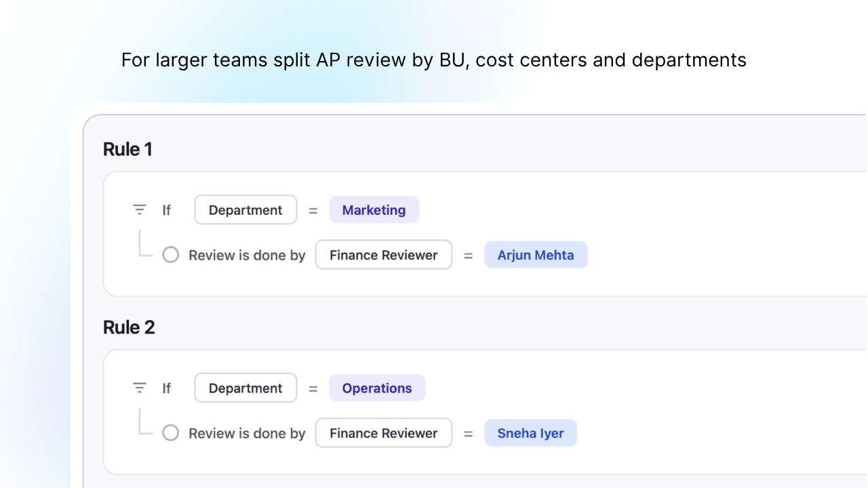The image size is (868, 488).
Task: Open the Department selector in Rule 2
Action: (245, 388)
